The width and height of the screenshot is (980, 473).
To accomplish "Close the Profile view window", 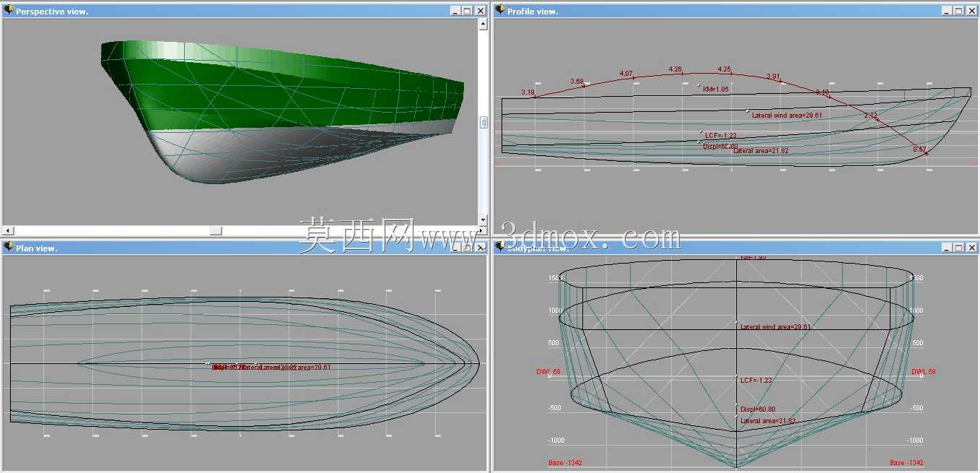I will tap(972, 11).
